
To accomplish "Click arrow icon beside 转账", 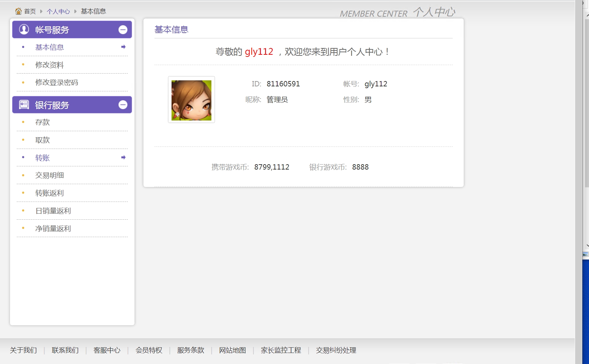I will [123, 157].
